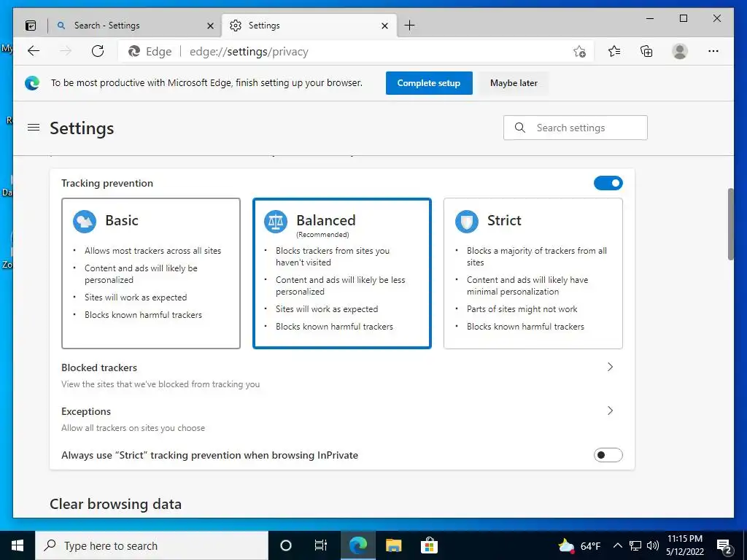Select the Balanced tracking prevention card
This screenshot has width=747, height=560.
pyautogui.click(x=342, y=273)
